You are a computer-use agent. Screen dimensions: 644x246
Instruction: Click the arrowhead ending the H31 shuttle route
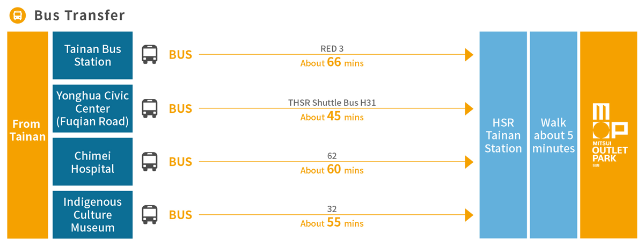pos(469,108)
